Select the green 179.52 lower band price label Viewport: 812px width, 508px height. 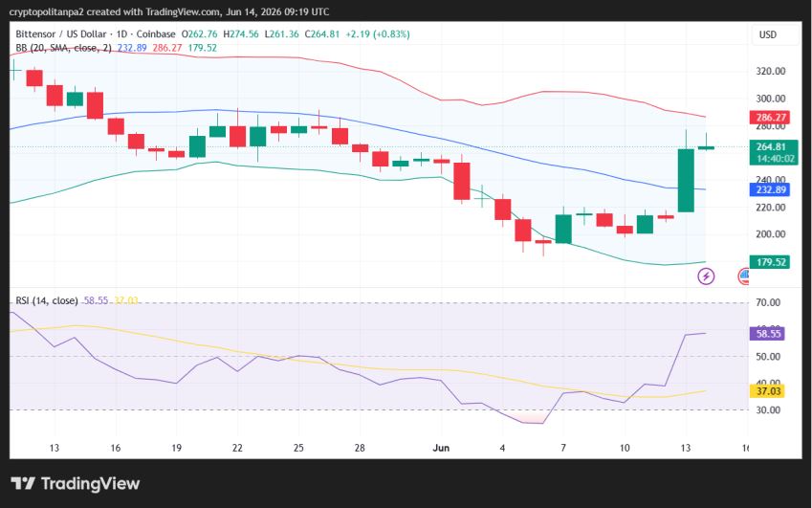[771, 262]
